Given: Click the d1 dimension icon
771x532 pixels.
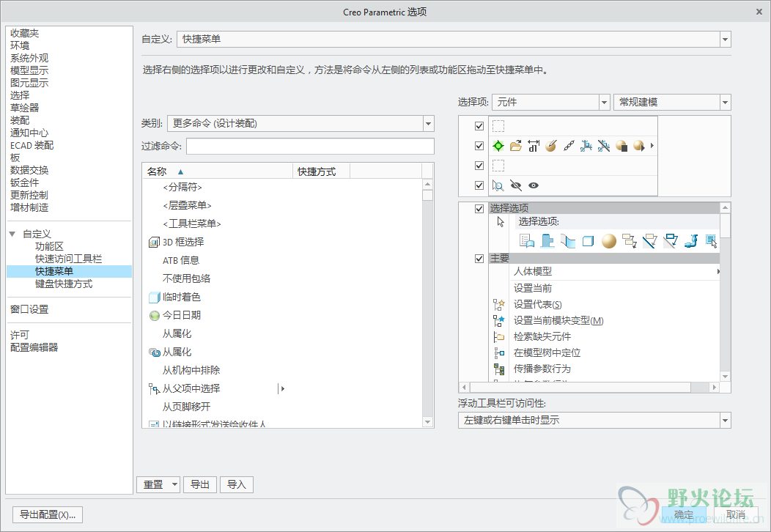Looking at the screenshot, I should pos(534,146).
